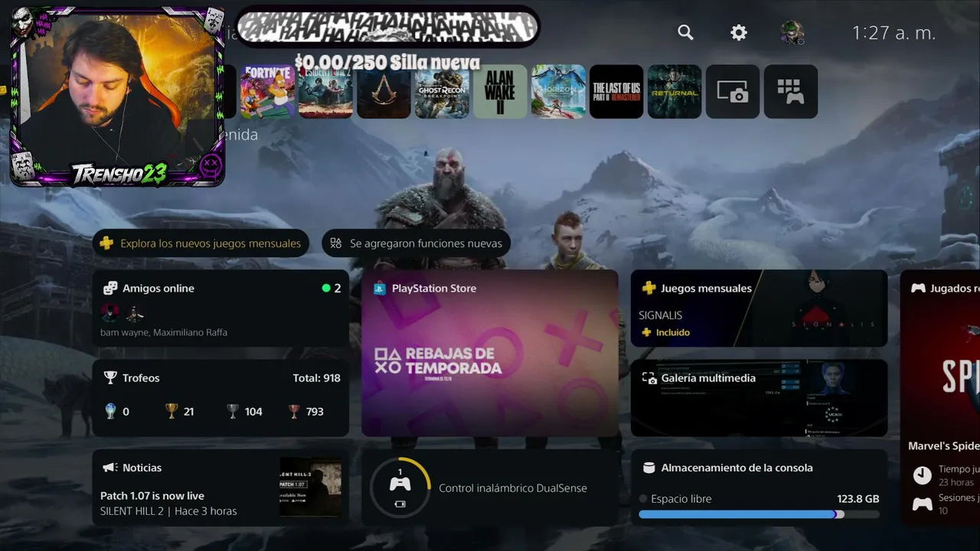Launch the Fortnite game tile
980x551 pixels.
[x=268, y=92]
